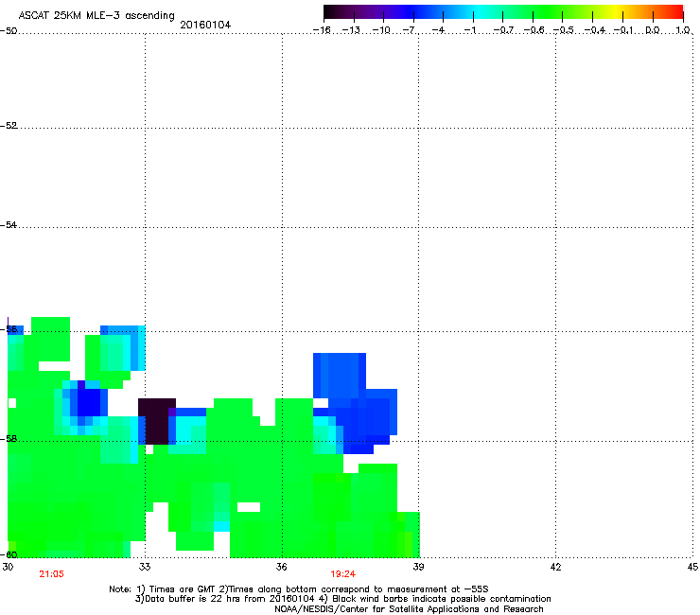The width and height of the screenshot is (700, 615).
Task: Click the '-56' latitude axis label
Action: click(x=9, y=329)
